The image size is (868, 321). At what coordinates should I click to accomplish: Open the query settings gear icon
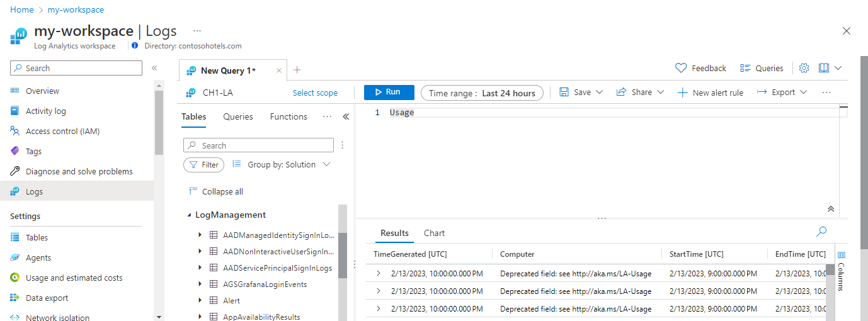[804, 68]
